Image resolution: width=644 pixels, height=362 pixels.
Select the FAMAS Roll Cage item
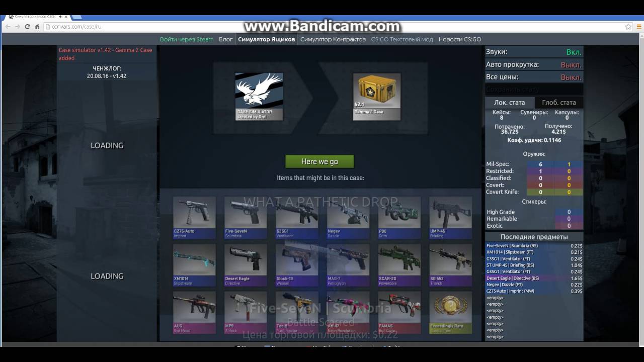400,312
